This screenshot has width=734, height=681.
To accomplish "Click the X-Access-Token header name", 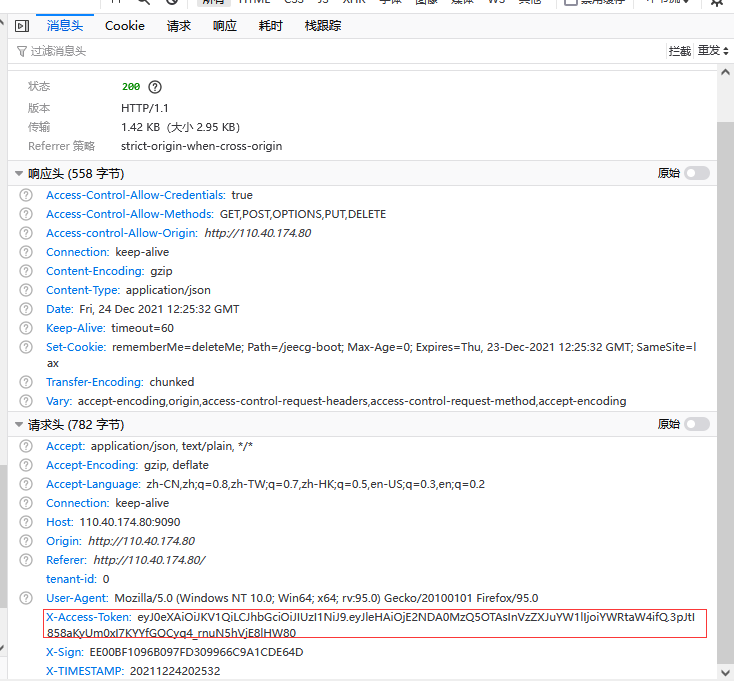I will (x=88, y=617).
